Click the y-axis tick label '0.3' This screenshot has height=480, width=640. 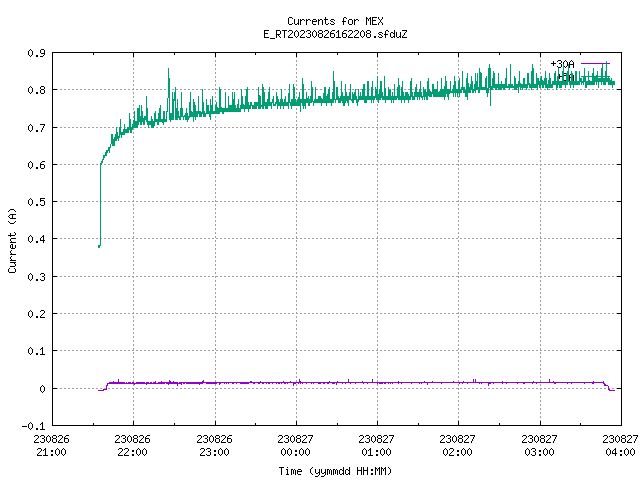(x=36, y=277)
